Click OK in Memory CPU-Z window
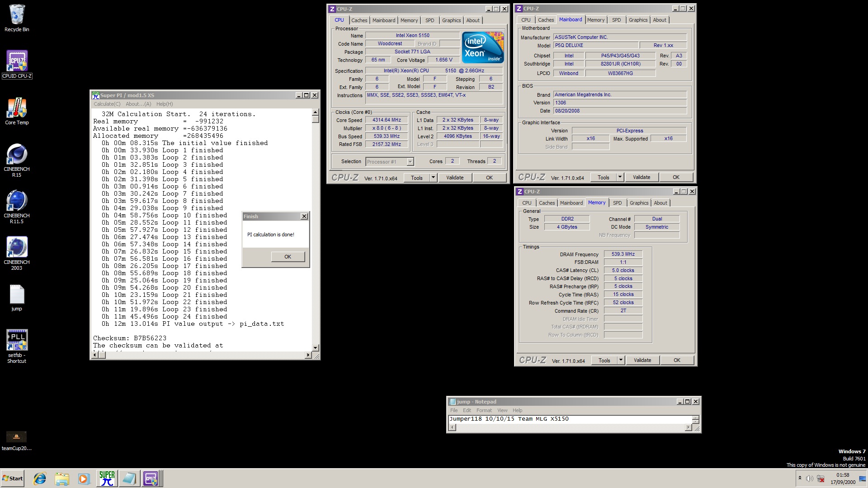The height and width of the screenshot is (488, 868). 677,361
